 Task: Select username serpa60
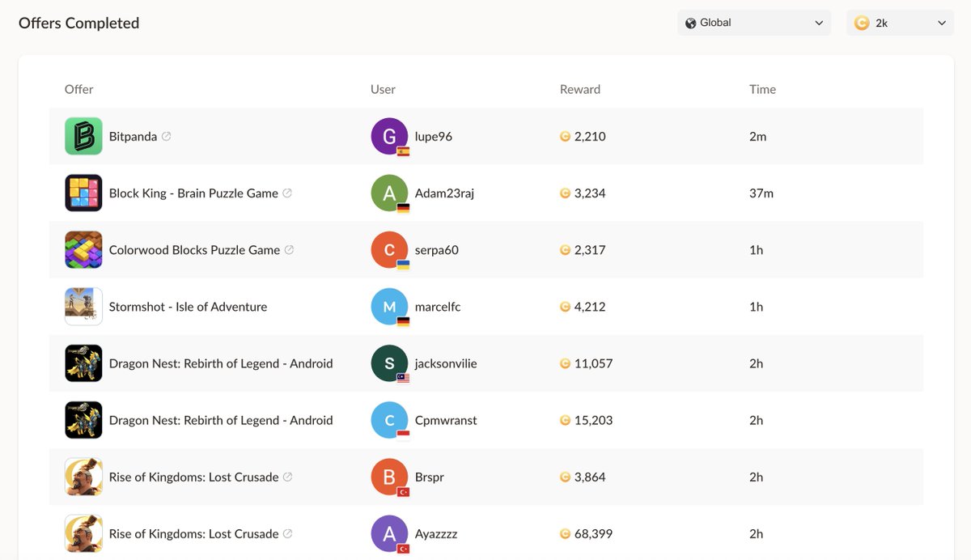tap(437, 249)
